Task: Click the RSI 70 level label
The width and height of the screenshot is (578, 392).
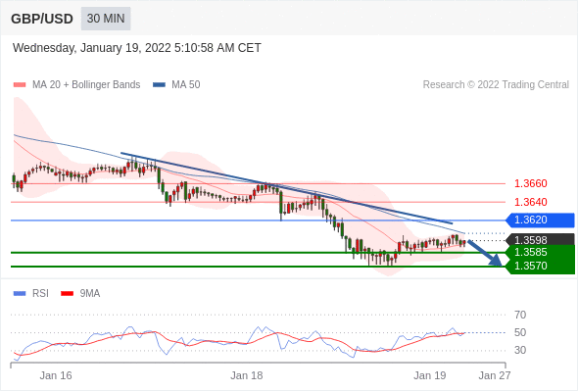Action: tap(520, 315)
